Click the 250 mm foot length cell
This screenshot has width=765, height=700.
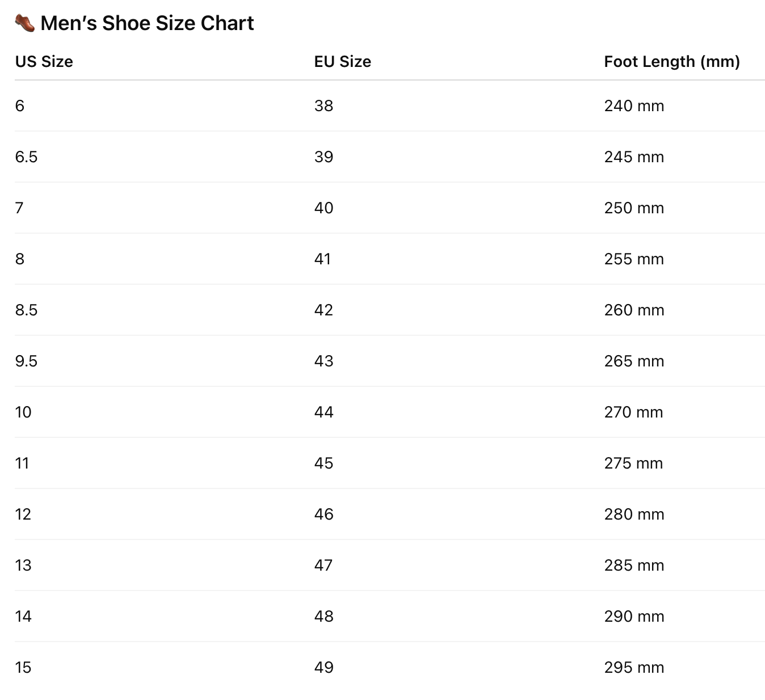click(x=634, y=208)
